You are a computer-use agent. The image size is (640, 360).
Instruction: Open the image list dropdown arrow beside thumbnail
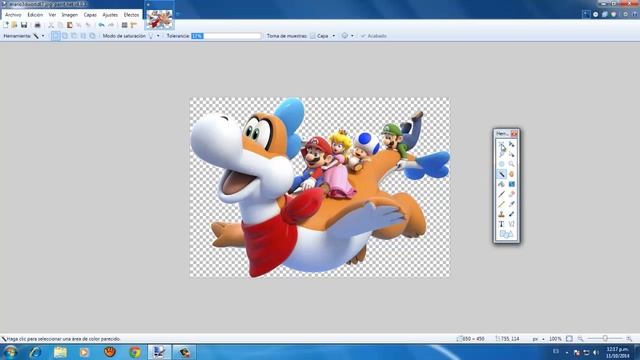(178, 14)
